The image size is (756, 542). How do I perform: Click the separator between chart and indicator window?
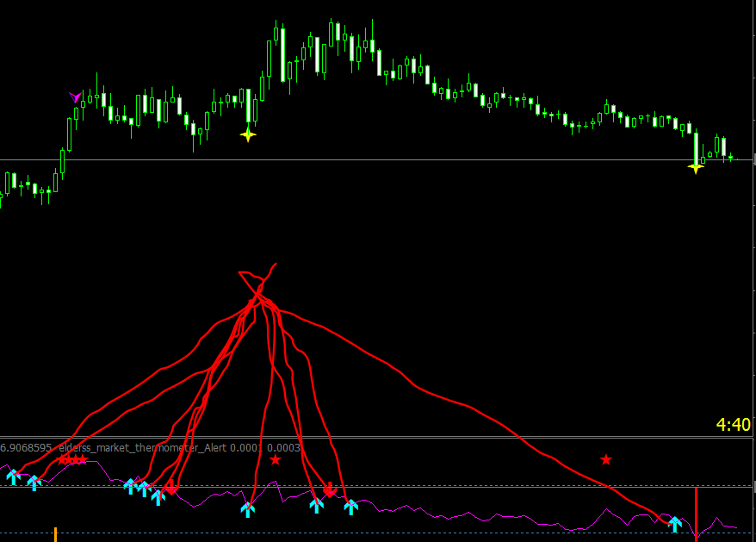pyautogui.click(x=378, y=438)
